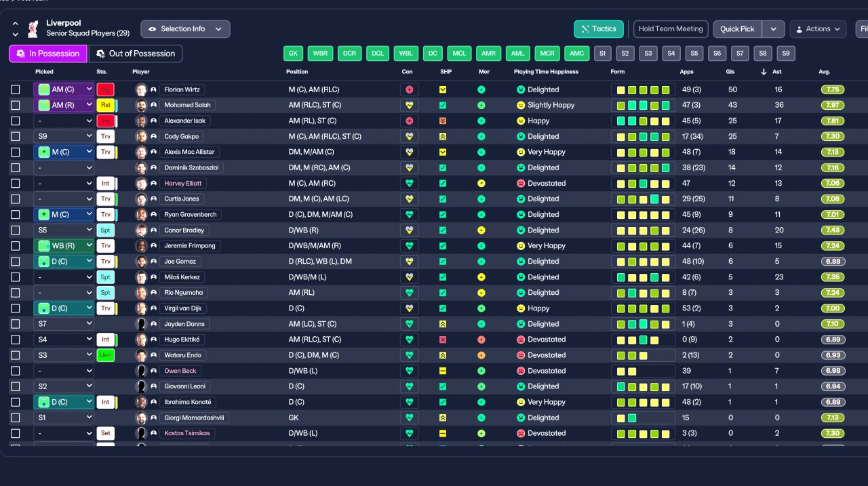Viewport: 868px width, 486px height.
Task: Click Dominik Szoboszlai's condition heart icon
Action: (409, 167)
